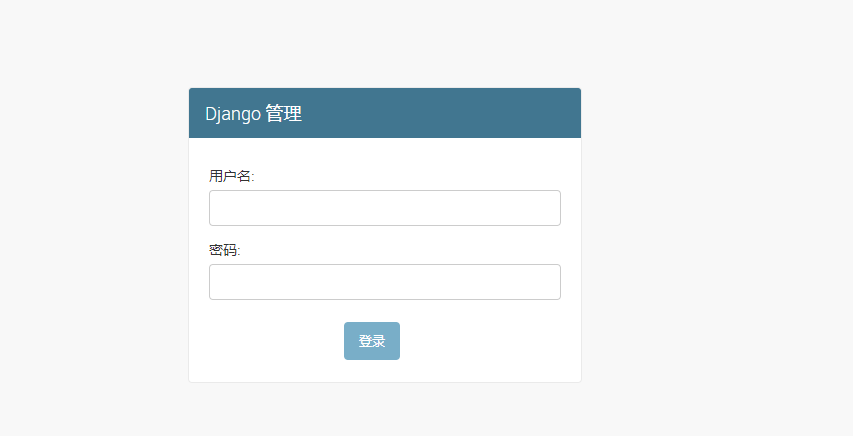This screenshot has height=436, width=853.
Task: Submit the form via the blue 登录 button
Action: [372, 341]
